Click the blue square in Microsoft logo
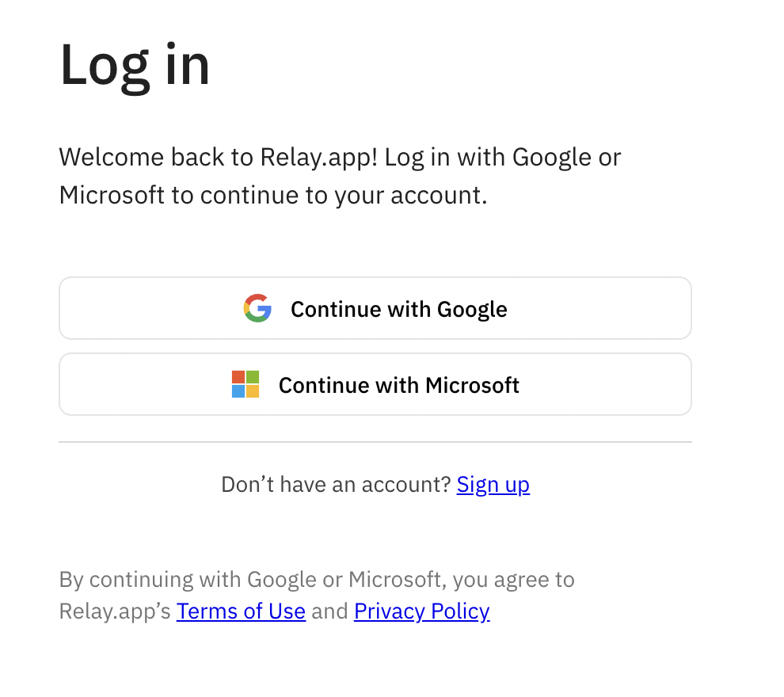The image size is (784, 697). point(238,391)
